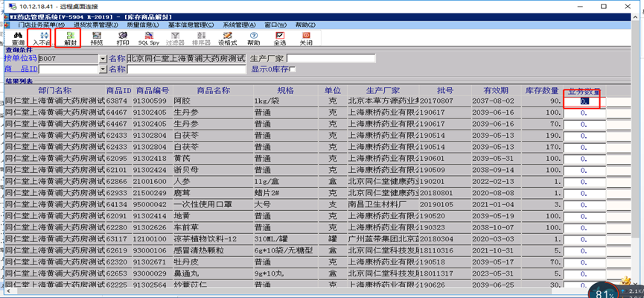Select the 阿胶 product name cell
Image resolution: width=644 pixels, height=298 pixels.
[213, 101]
